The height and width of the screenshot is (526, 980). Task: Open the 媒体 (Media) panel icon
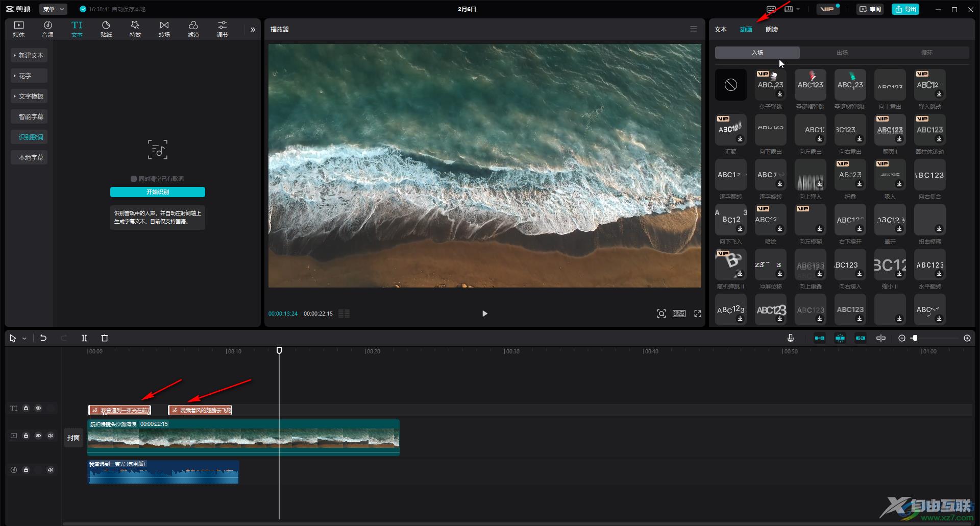pos(19,29)
